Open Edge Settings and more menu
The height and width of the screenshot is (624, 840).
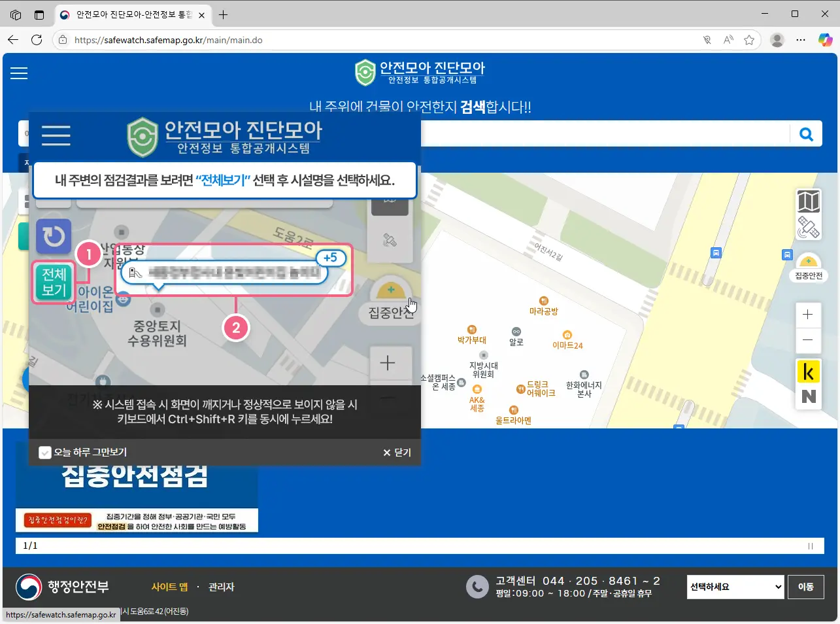click(801, 40)
